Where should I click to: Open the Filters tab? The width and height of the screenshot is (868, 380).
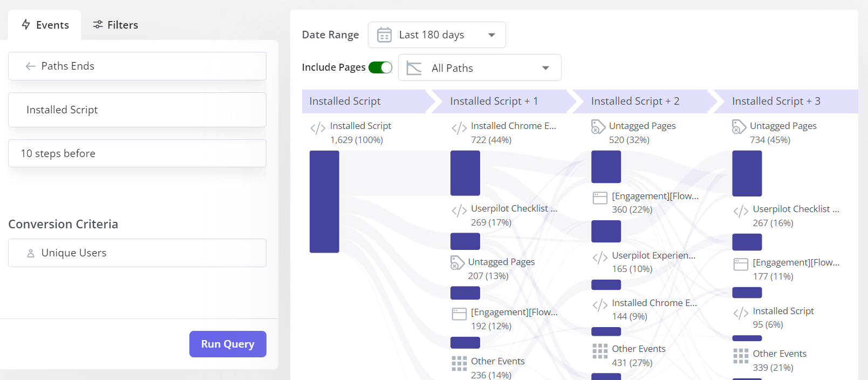pos(115,25)
